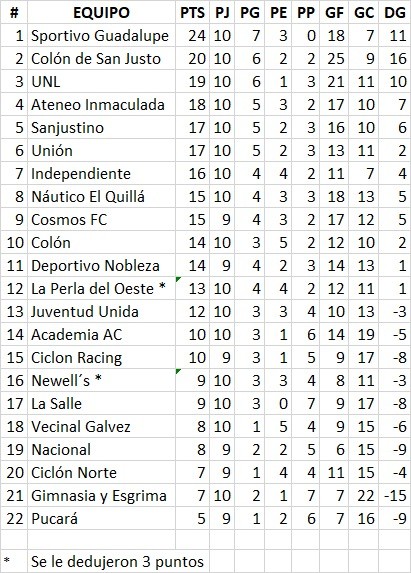Select the DG column header cell

point(394,13)
